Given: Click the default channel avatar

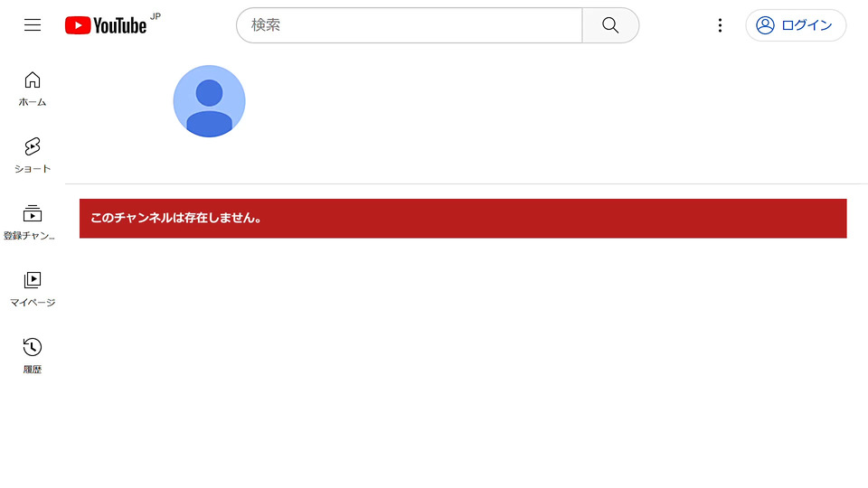Looking at the screenshot, I should pos(209,101).
